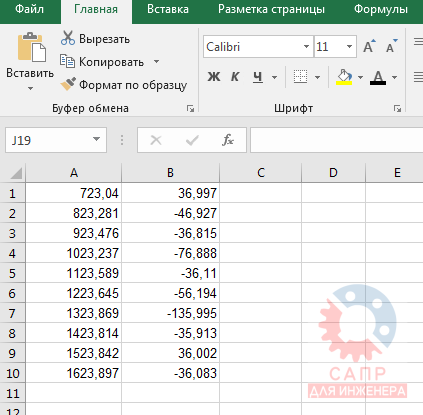The width and height of the screenshot is (423, 415).
Task: Click cell with value 823,281
Action: (x=74, y=213)
